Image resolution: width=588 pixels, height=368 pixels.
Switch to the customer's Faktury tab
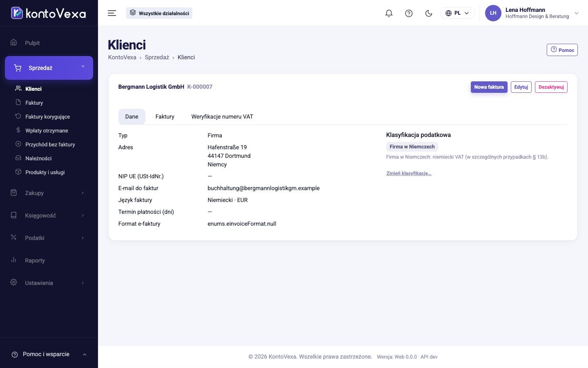165,117
